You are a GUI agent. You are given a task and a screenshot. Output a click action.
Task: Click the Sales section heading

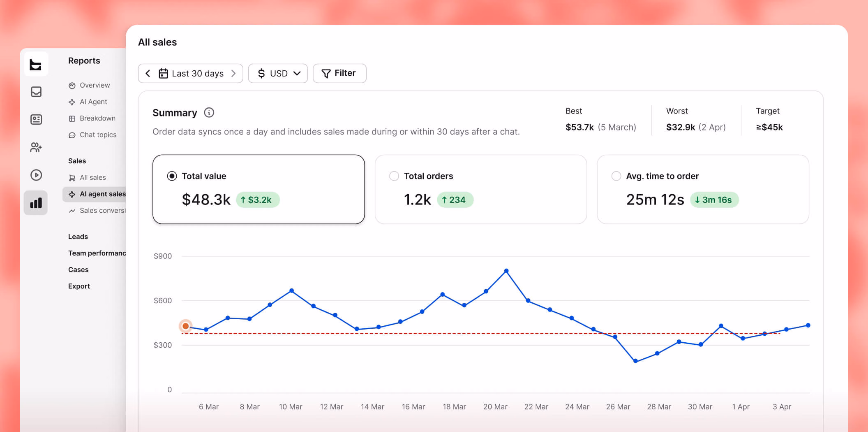[77, 161]
